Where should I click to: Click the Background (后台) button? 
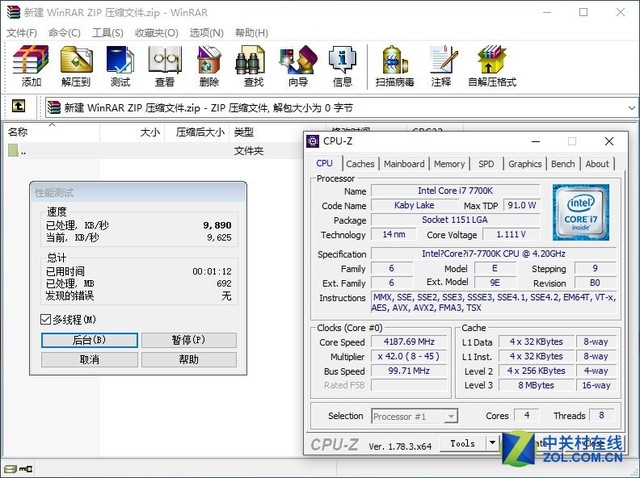click(89, 340)
